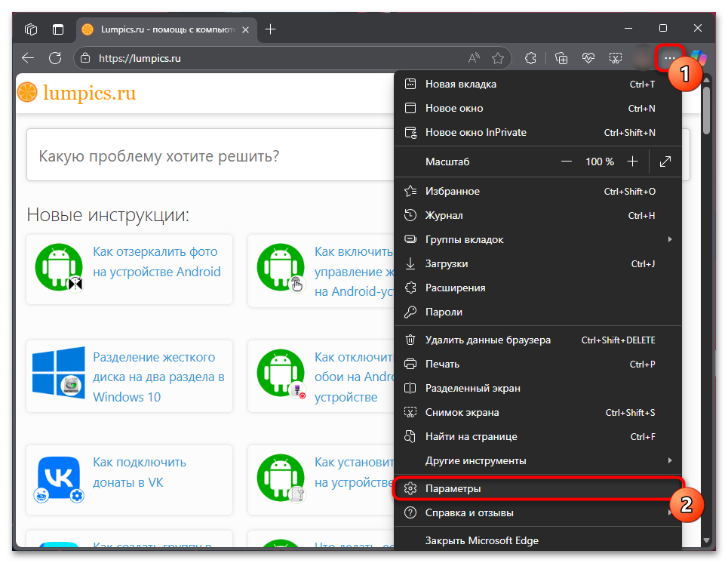Viewport: 728px width, 563px height.
Task: Open Browser Essentials heart icon
Action: [588, 58]
